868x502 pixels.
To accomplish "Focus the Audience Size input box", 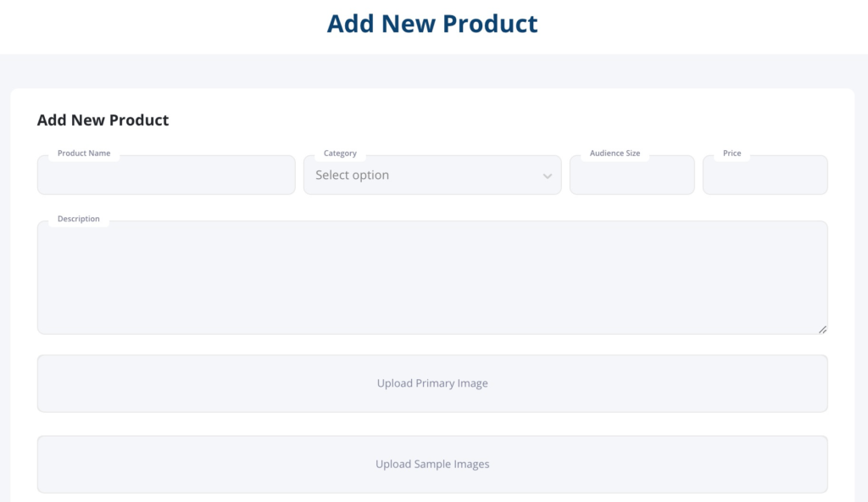I will [632, 175].
